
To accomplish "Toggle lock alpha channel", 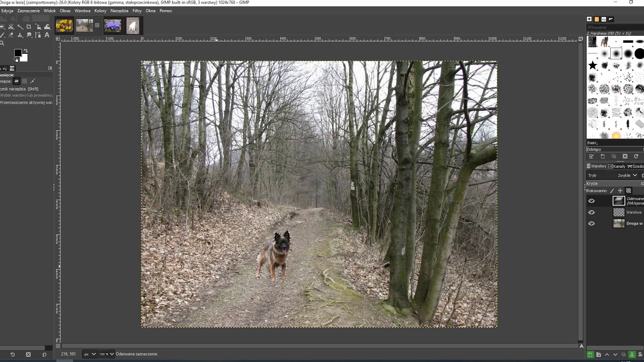I will coord(628,191).
